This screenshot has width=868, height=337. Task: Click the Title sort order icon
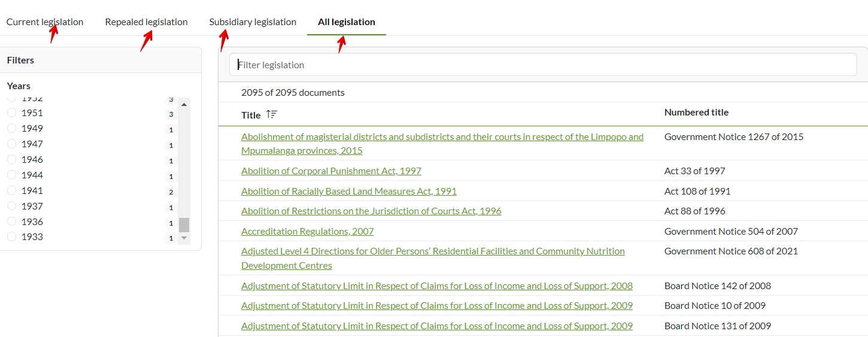tap(272, 114)
